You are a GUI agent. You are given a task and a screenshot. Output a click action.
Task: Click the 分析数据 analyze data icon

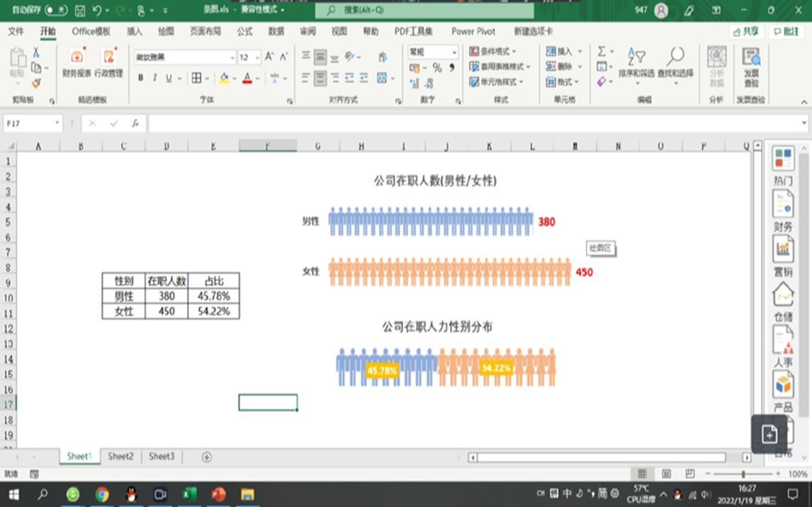coord(716,66)
